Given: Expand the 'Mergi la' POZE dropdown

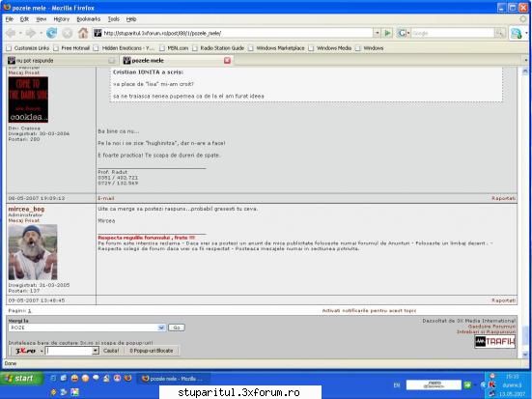Looking at the screenshot, I should [x=161, y=328].
